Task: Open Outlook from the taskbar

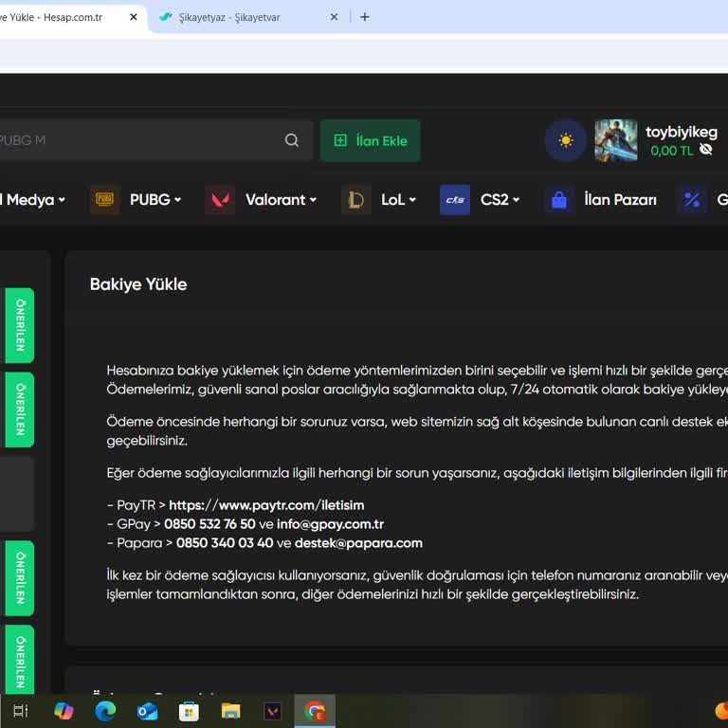Action: coord(147,711)
